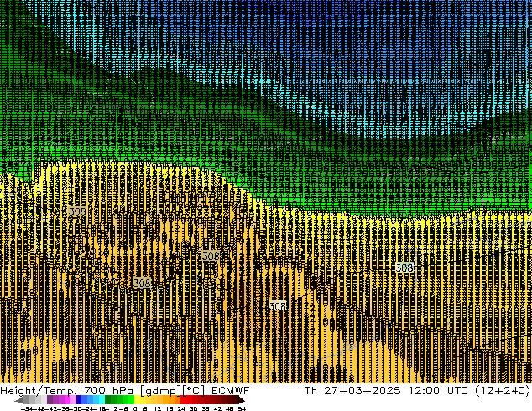Click the "[gdmp]" unit label
The width and height of the screenshot is (532, 411).
pos(161,391)
